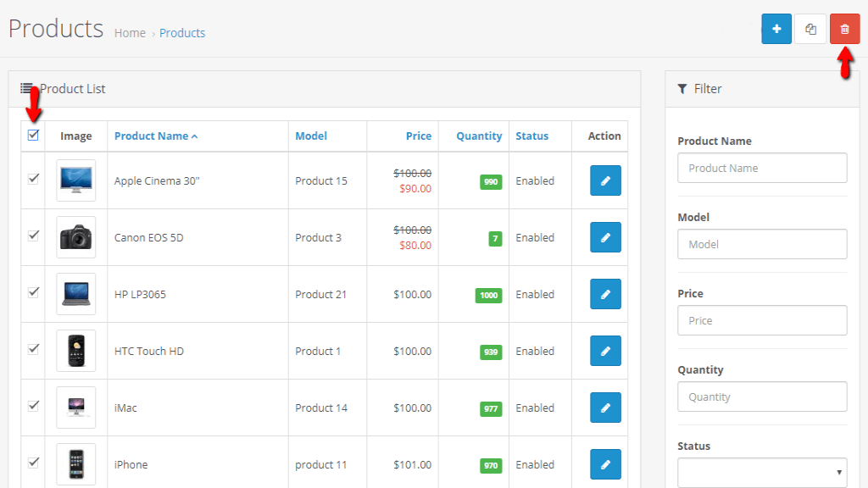Click the Products breadcrumb link
868x488 pixels.
tap(182, 32)
